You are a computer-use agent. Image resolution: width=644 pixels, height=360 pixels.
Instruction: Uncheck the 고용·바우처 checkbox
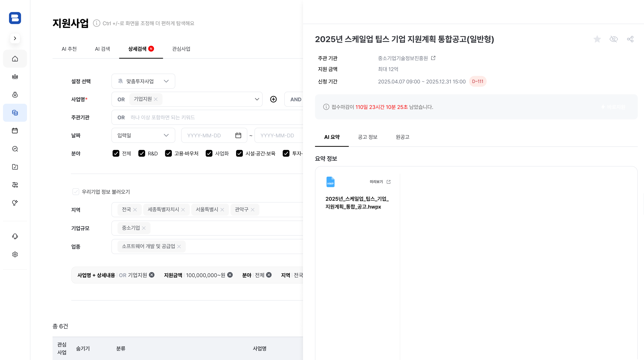click(168, 153)
